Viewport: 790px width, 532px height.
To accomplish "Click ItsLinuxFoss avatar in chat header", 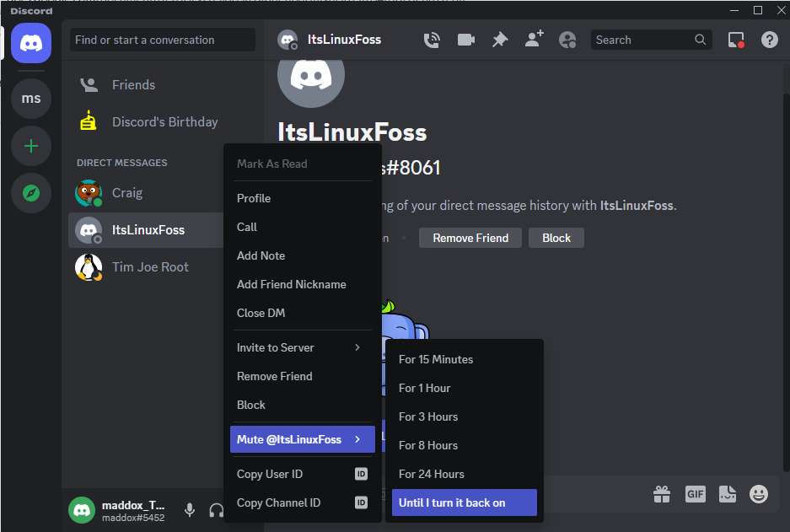I will pyautogui.click(x=288, y=40).
